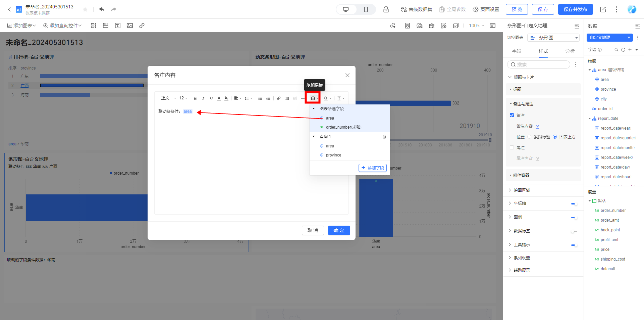Click the bulleted list icon
The image size is (644, 320).
point(260,98)
